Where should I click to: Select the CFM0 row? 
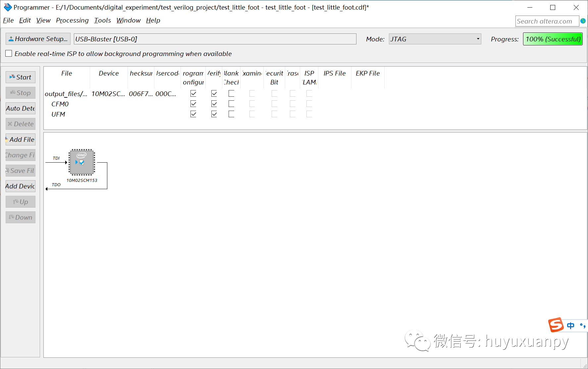tap(60, 104)
